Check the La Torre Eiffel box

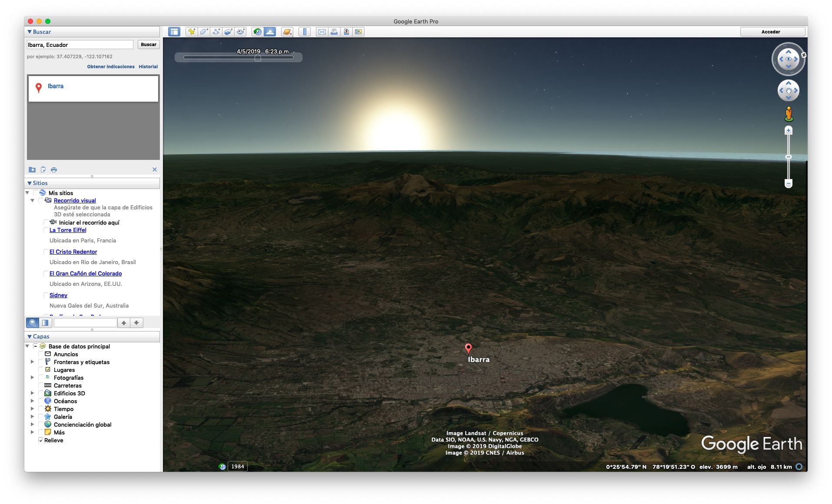coord(46,230)
